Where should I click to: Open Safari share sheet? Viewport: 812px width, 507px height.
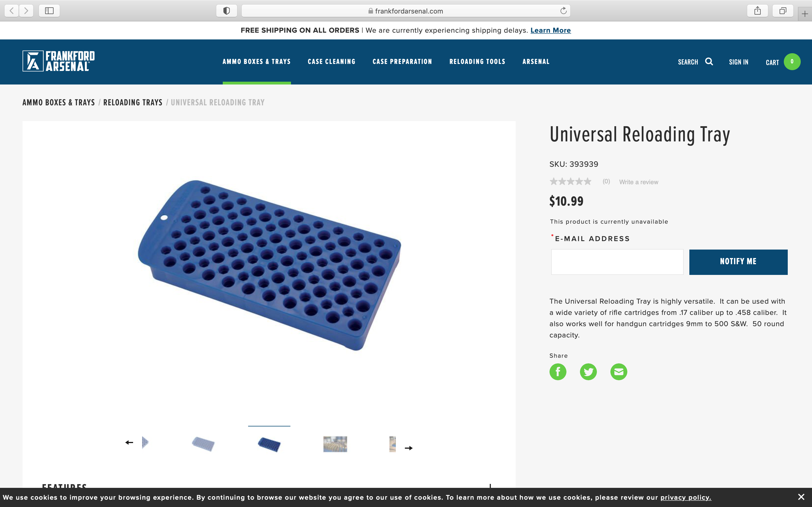point(757,11)
